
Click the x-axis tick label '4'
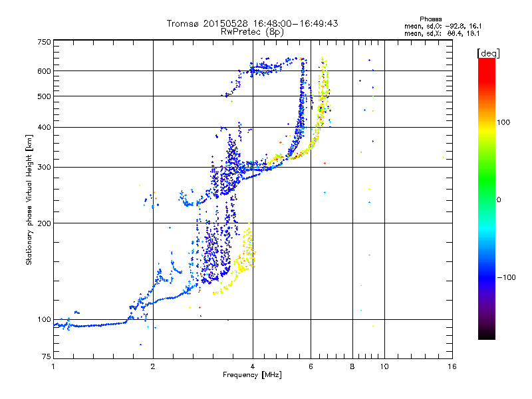253,366
